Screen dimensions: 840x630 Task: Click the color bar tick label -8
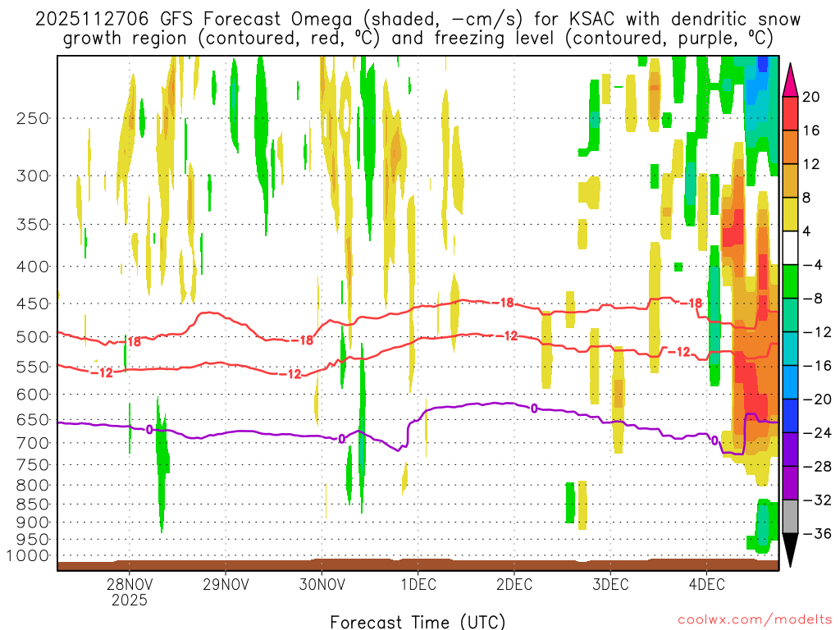pyautogui.click(x=811, y=299)
